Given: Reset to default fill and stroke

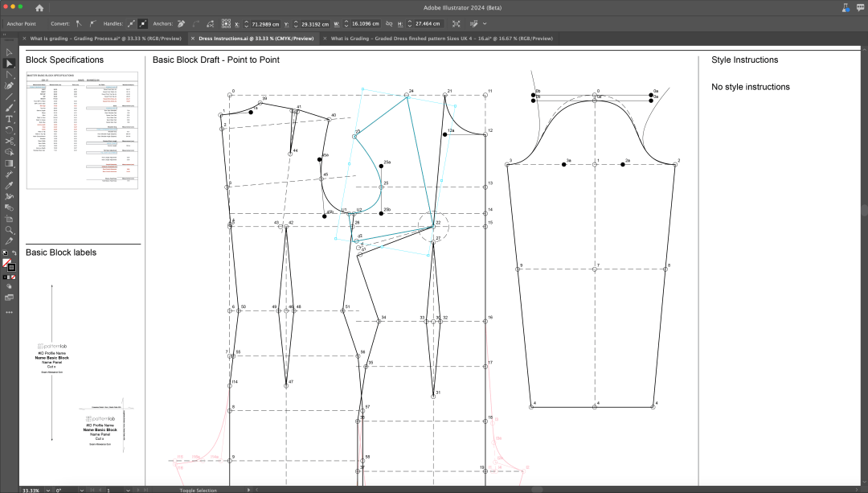Looking at the screenshot, I should 5,253.
